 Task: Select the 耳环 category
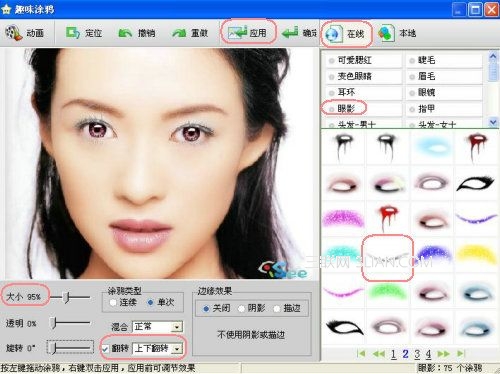pos(363,92)
